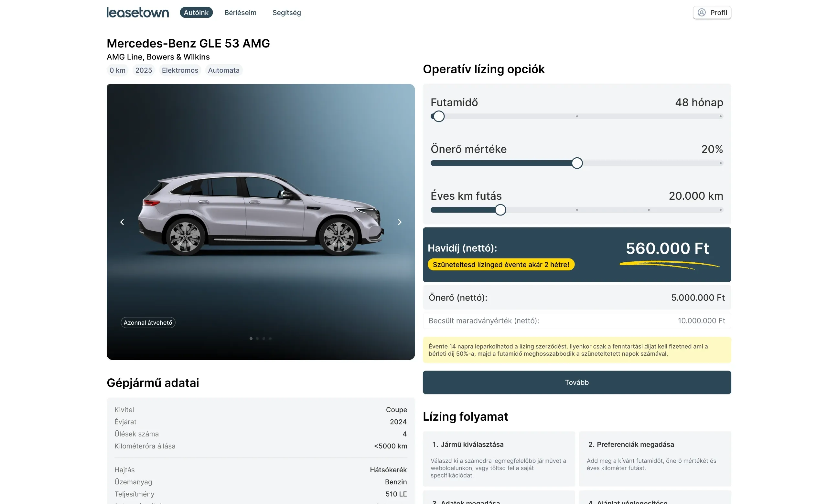Click the 'Elektromos' tag
This screenshot has height=504, width=838.
[x=180, y=70]
